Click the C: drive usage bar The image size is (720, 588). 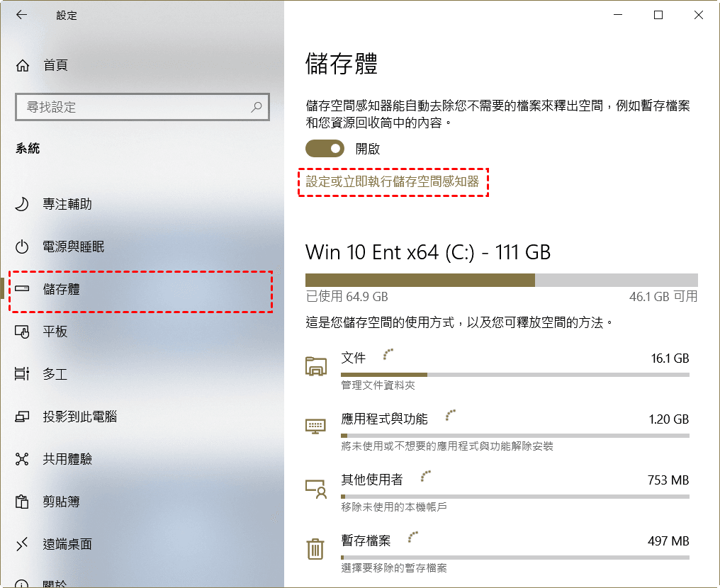click(502, 280)
